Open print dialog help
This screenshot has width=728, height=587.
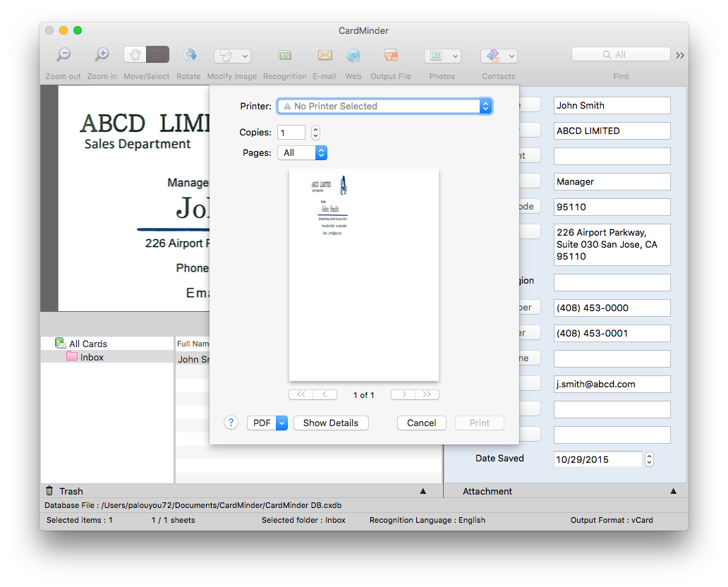pyautogui.click(x=231, y=423)
